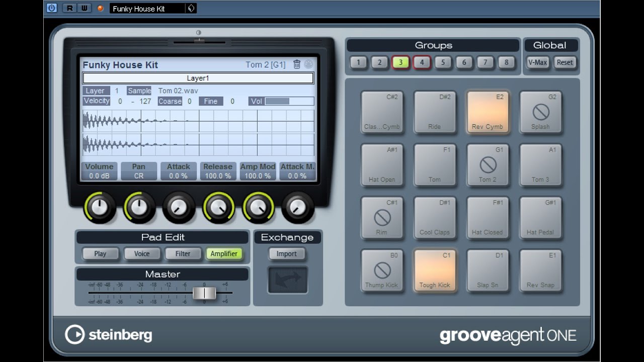The height and width of the screenshot is (362, 644).
Task: Click the Steinberg logo
Action: 108,335
